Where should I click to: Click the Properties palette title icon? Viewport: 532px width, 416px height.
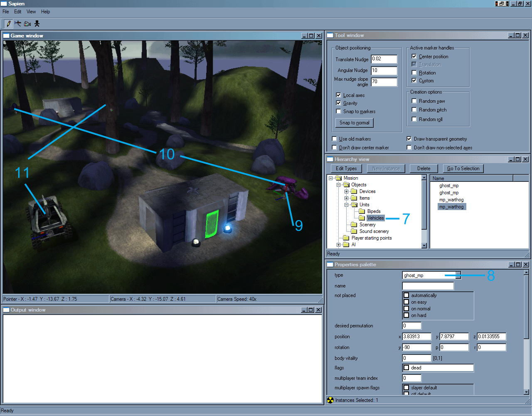pyautogui.click(x=330, y=265)
